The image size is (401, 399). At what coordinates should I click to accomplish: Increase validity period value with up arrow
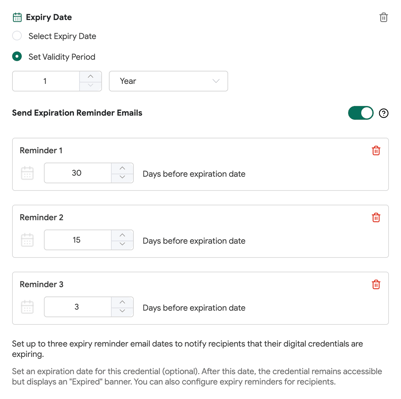click(x=90, y=76)
